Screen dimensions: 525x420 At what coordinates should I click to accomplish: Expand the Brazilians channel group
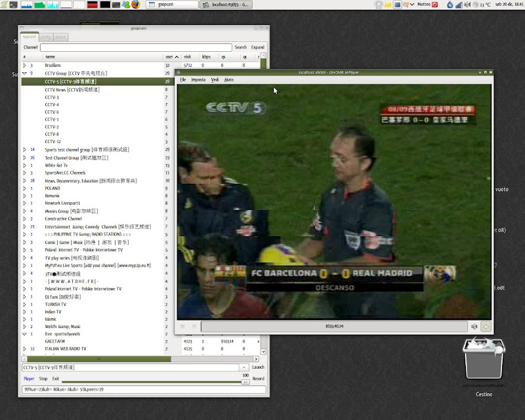click(x=24, y=66)
